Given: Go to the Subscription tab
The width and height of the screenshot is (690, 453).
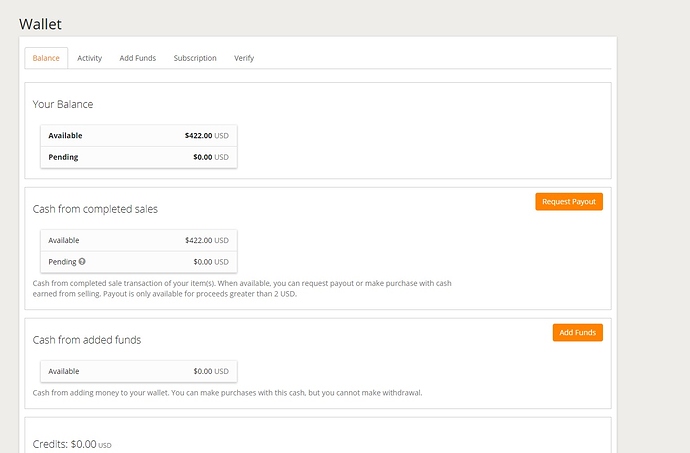Looking at the screenshot, I should 195,58.
